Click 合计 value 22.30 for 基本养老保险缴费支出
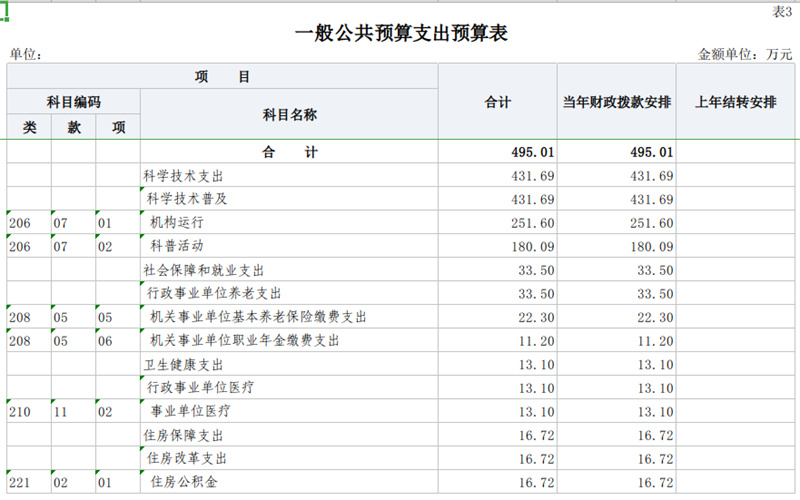Image resolution: width=800 pixels, height=500 pixels. [536, 317]
